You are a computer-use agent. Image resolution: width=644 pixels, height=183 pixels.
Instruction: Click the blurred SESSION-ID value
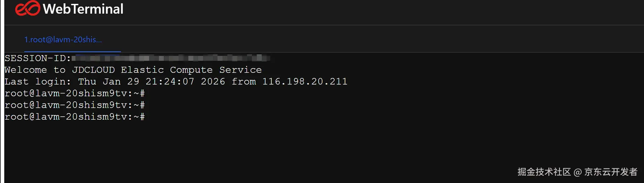pyautogui.click(x=171, y=58)
